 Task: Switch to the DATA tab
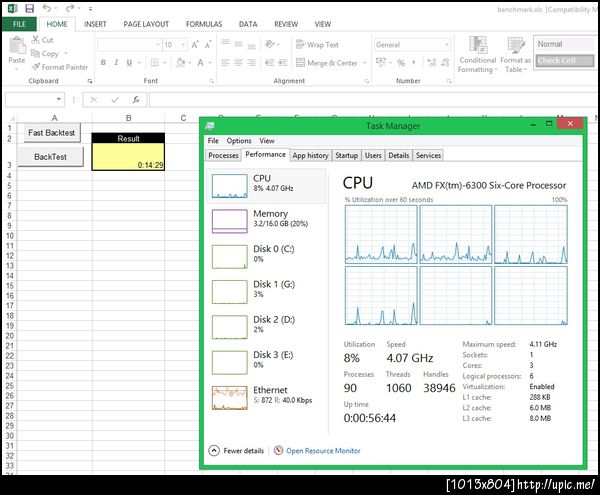point(248,24)
